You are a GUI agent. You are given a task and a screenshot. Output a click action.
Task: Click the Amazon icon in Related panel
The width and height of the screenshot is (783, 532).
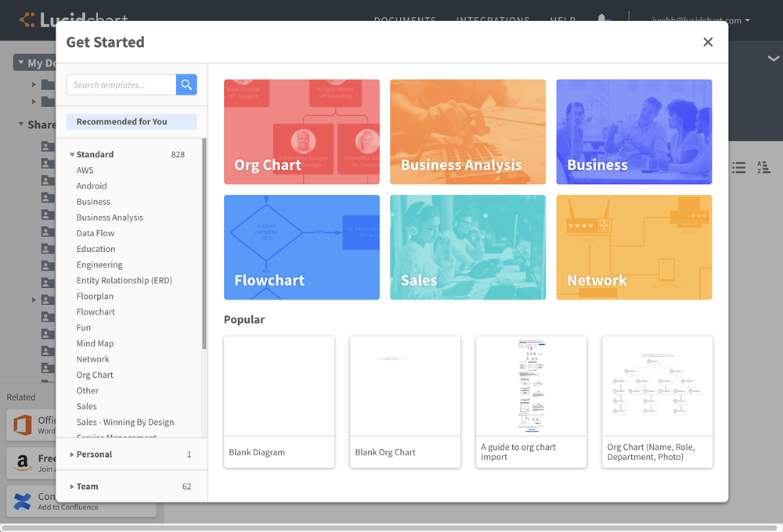coord(23,462)
